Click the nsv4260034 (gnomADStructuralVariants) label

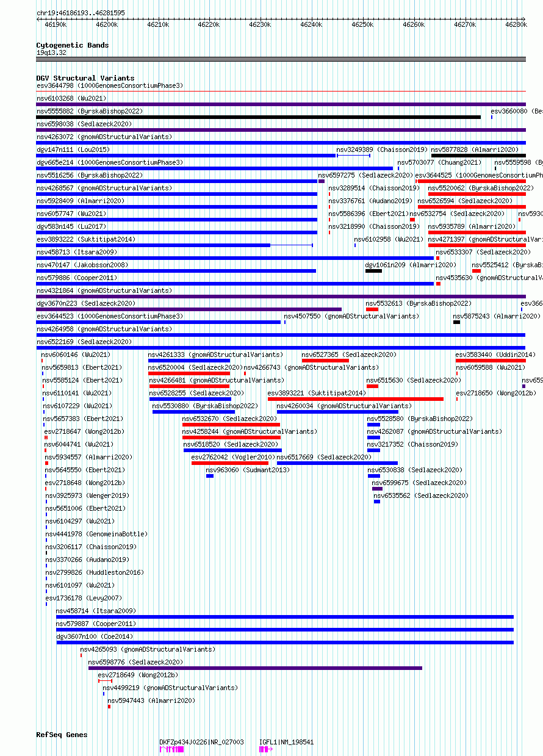pos(345,406)
